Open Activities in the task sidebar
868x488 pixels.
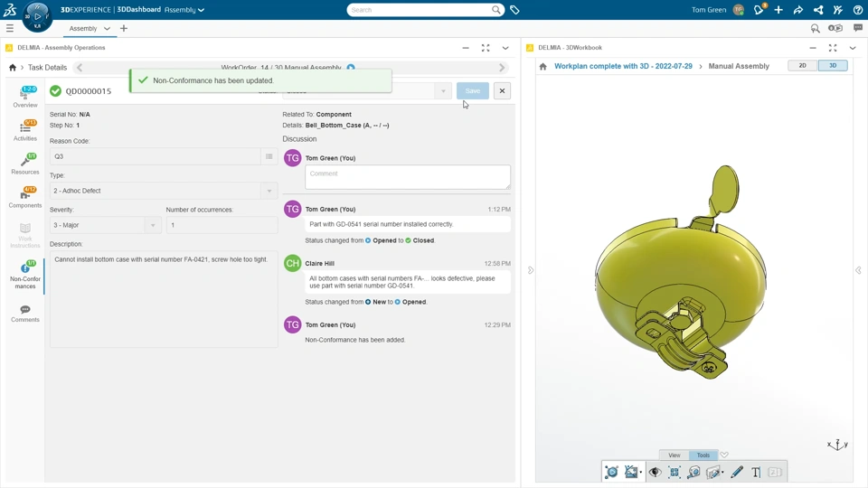25,130
